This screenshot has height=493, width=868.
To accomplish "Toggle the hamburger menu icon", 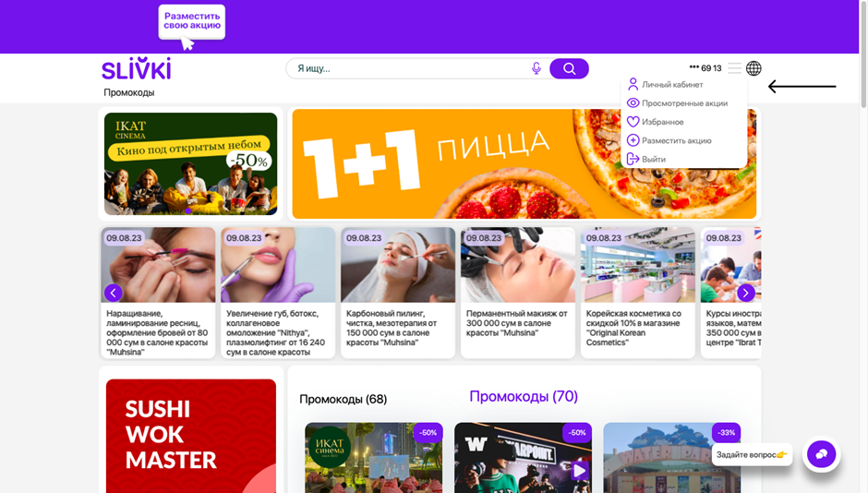I will click(735, 68).
